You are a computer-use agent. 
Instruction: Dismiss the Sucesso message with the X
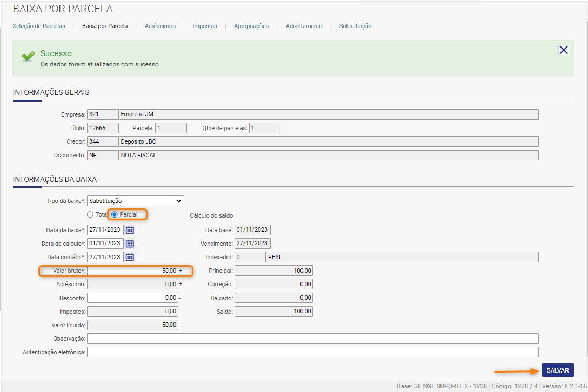(563, 50)
